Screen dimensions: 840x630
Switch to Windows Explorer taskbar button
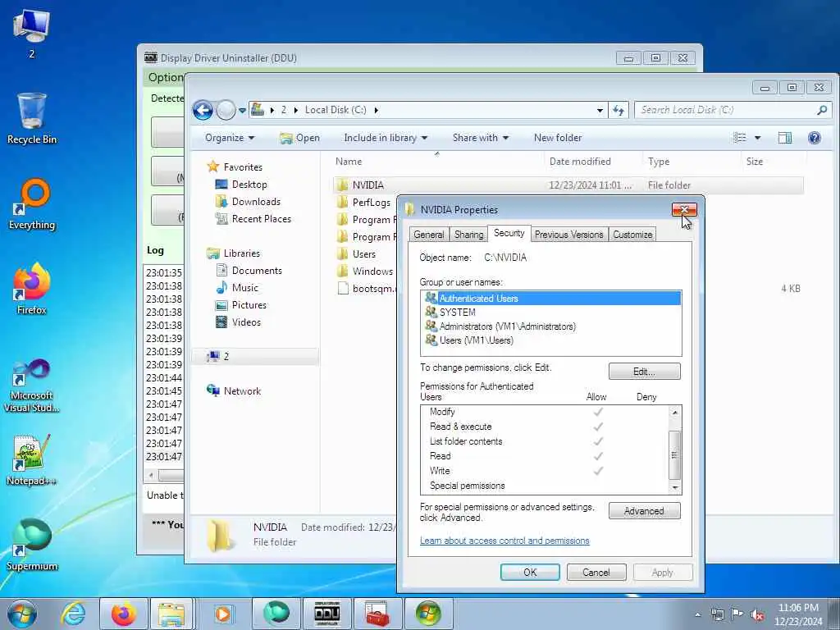pos(171,614)
